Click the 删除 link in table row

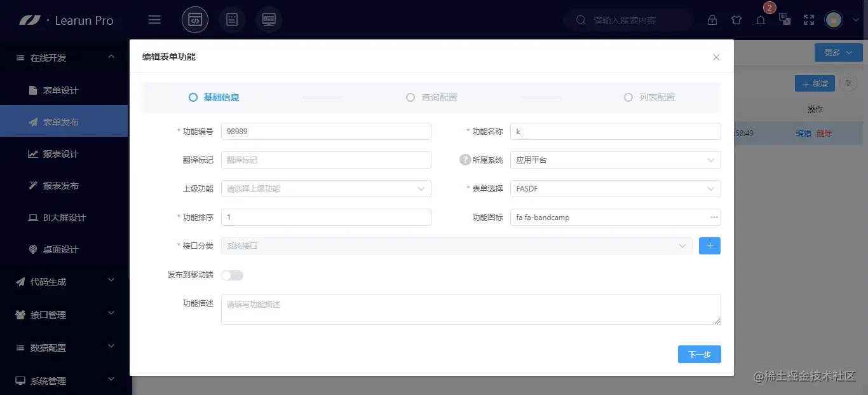(x=824, y=134)
